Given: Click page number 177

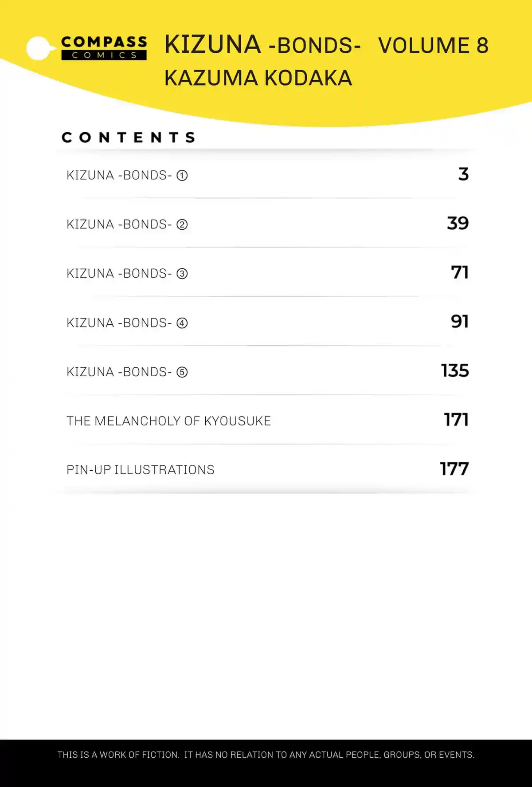Looking at the screenshot, I should click(x=454, y=469).
